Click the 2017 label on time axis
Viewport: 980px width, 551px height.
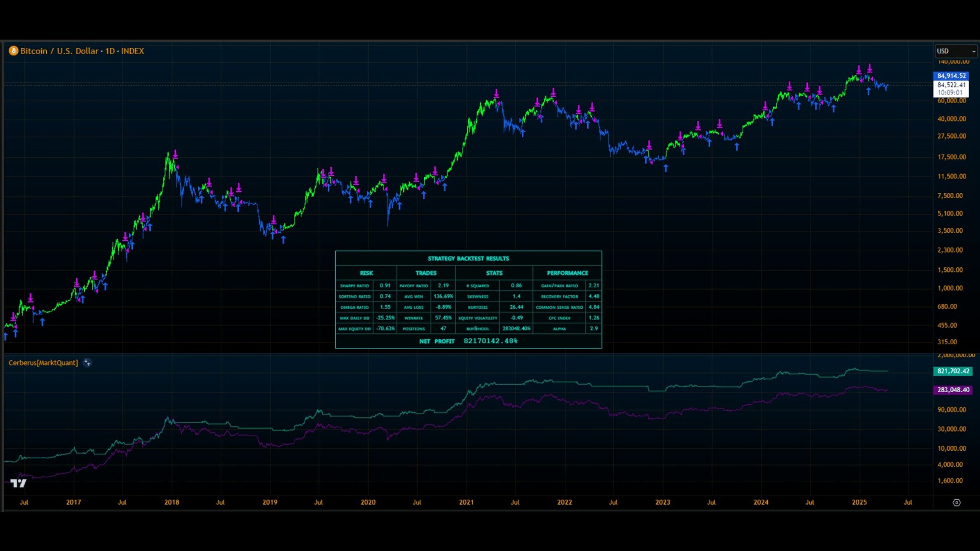point(73,502)
